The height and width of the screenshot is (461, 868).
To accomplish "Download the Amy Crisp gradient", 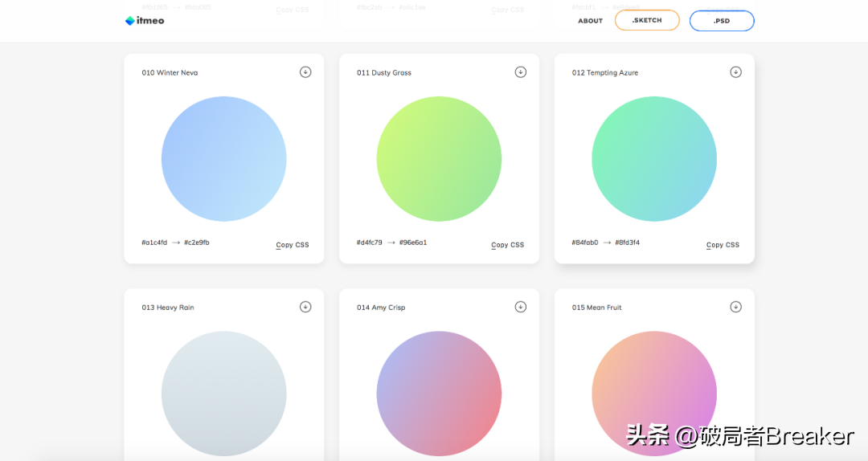I will [520, 307].
